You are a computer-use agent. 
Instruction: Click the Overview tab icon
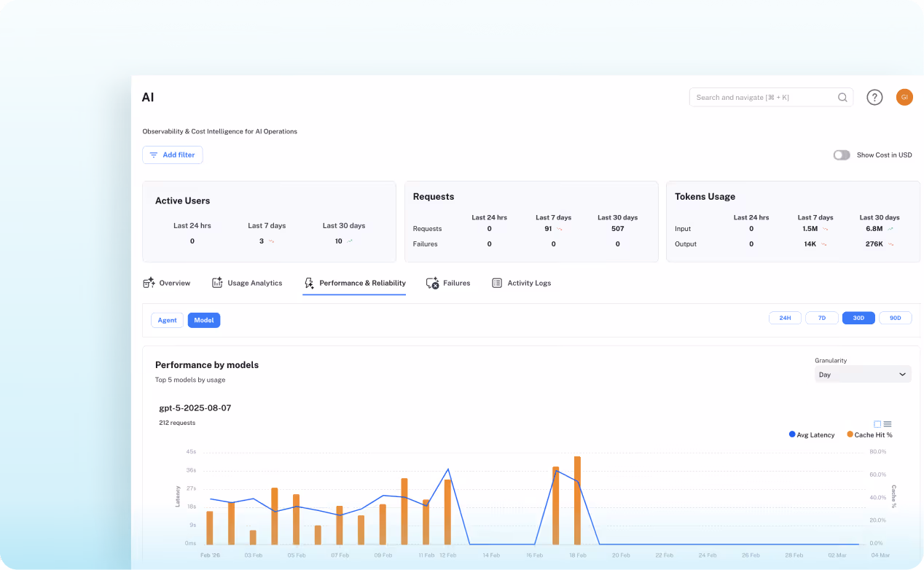[x=148, y=282]
